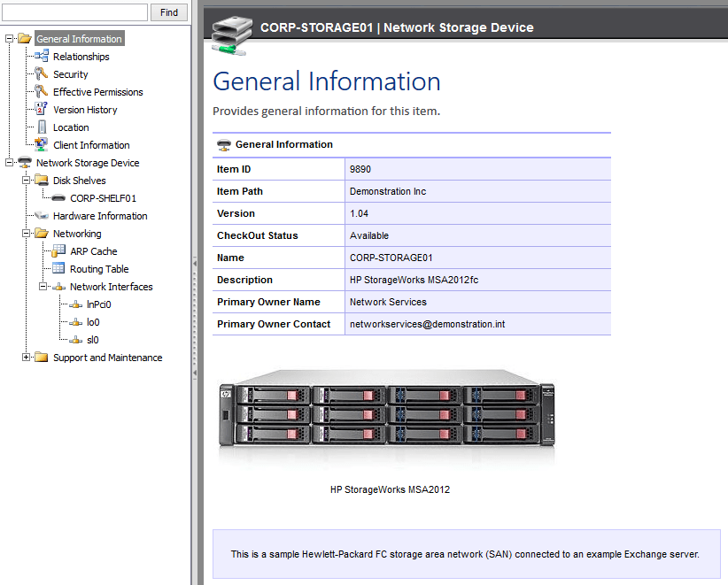Select the Hardware Information icon
Image resolution: width=728 pixels, height=585 pixels.
point(42,215)
